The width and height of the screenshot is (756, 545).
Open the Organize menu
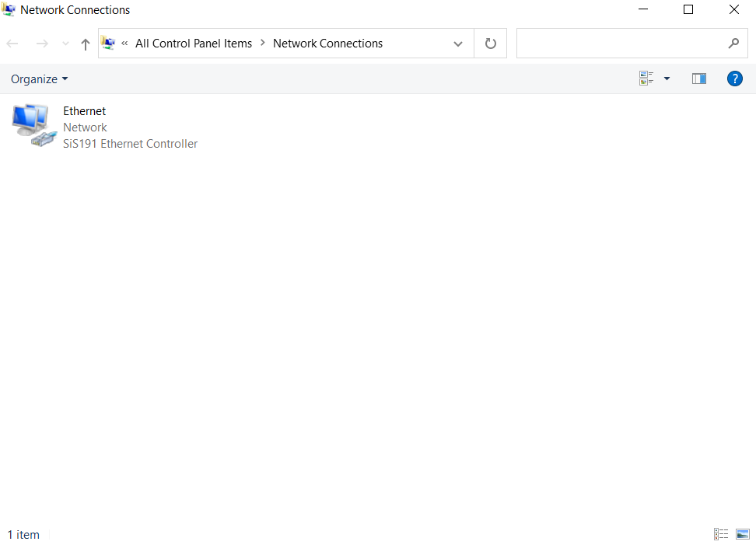39,79
